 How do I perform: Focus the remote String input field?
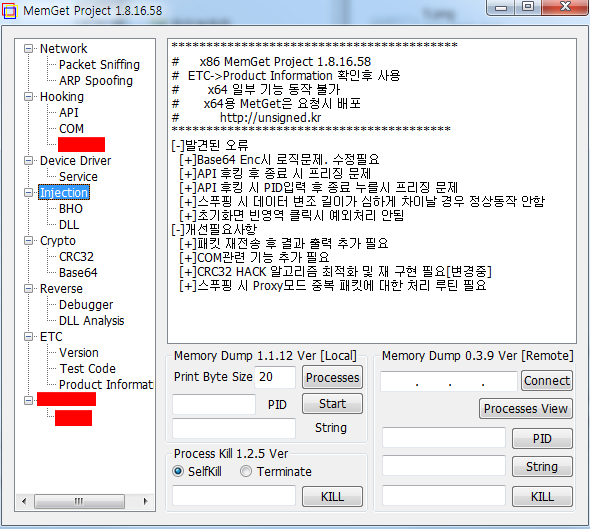click(x=444, y=465)
